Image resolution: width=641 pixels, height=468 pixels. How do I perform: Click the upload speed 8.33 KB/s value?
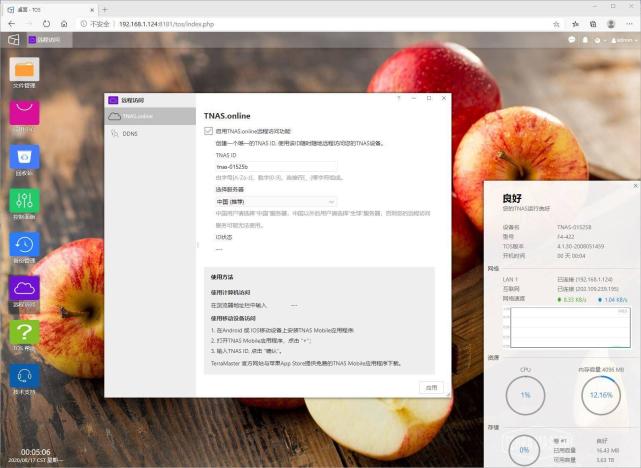click(572, 300)
